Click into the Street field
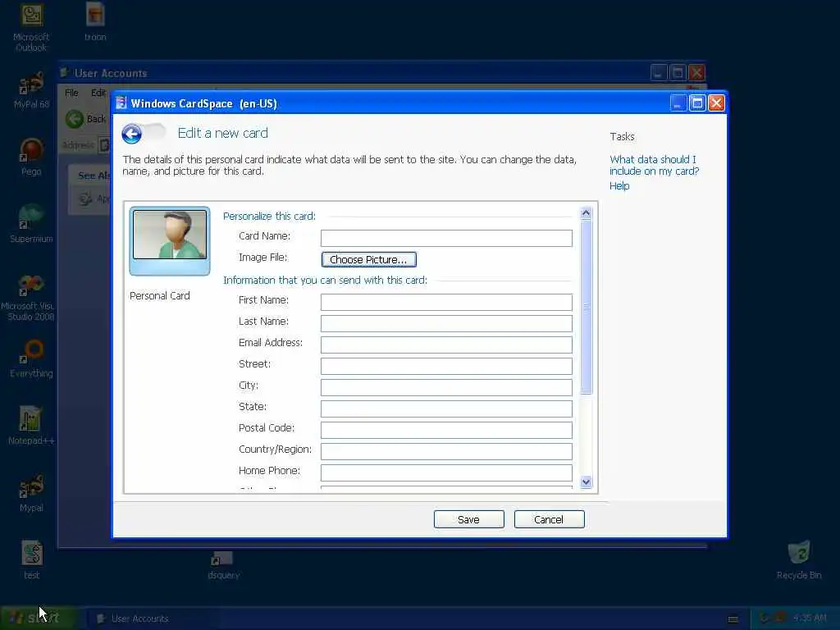The height and width of the screenshot is (630, 840). (446, 367)
